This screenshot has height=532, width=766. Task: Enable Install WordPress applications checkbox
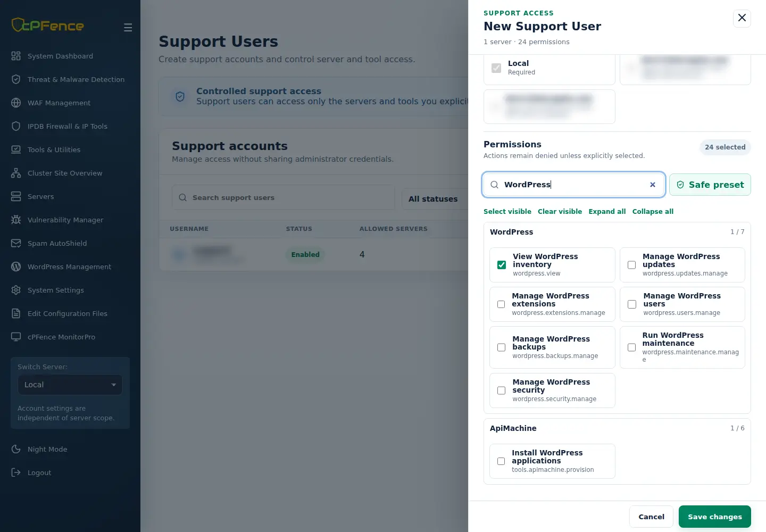pos(501,461)
